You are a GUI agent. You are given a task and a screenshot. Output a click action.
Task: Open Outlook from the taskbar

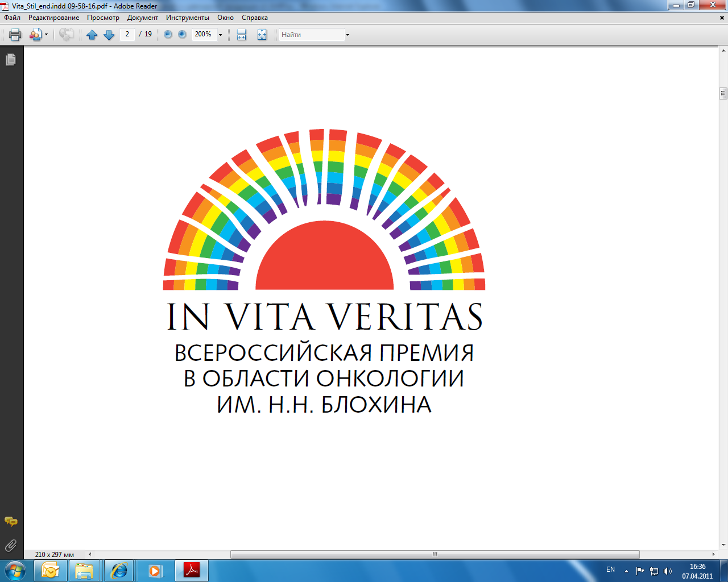click(51, 571)
